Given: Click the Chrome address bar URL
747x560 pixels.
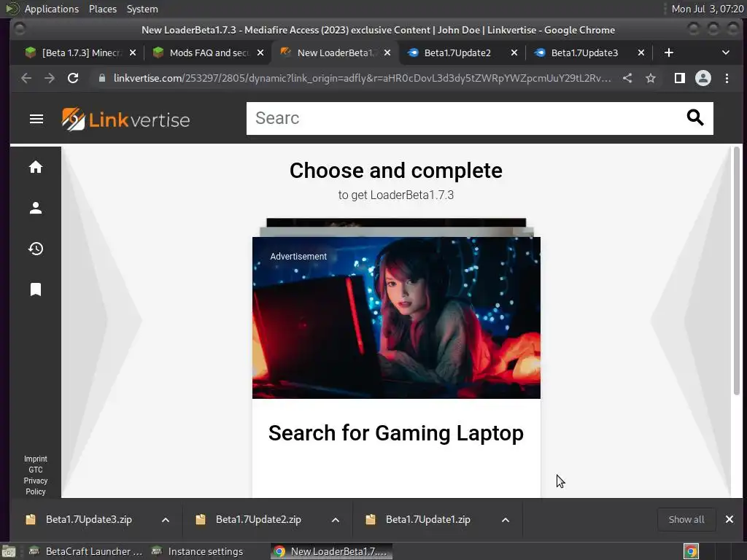Looking at the screenshot, I should click(362, 78).
